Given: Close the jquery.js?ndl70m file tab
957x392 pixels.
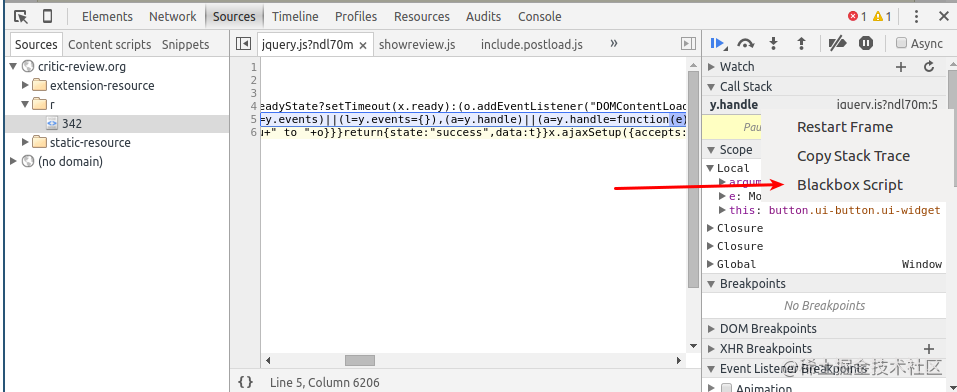Looking at the screenshot, I should [x=363, y=45].
